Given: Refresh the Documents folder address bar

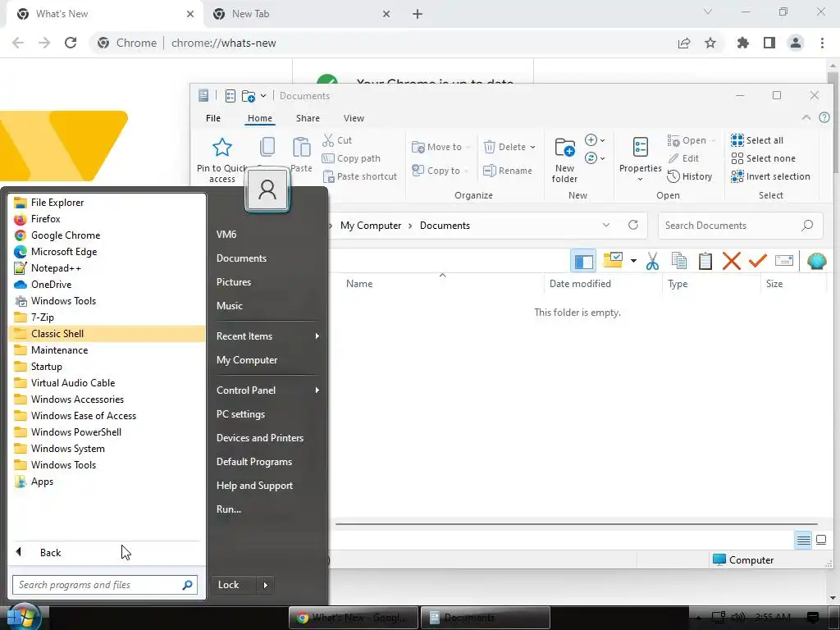Looking at the screenshot, I should (x=633, y=225).
